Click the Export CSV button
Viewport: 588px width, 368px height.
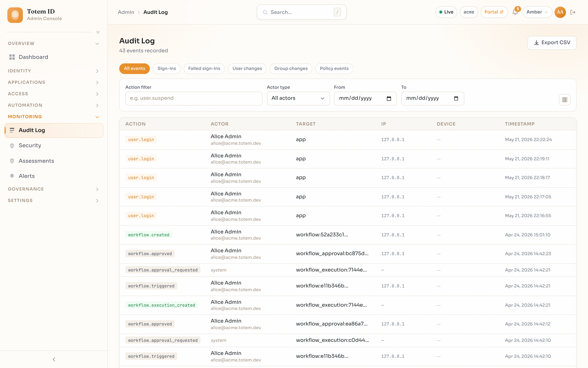552,43
